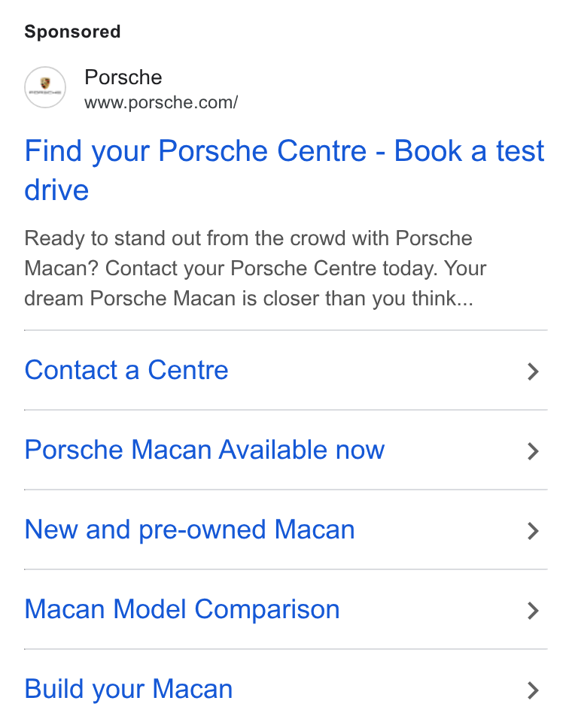Click the Porsche advertiser name
The image size is (572, 728).
(x=123, y=77)
